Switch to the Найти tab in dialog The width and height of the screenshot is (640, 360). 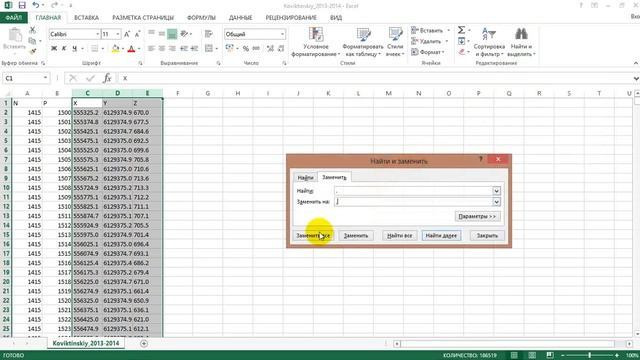[x=305, y=178]
